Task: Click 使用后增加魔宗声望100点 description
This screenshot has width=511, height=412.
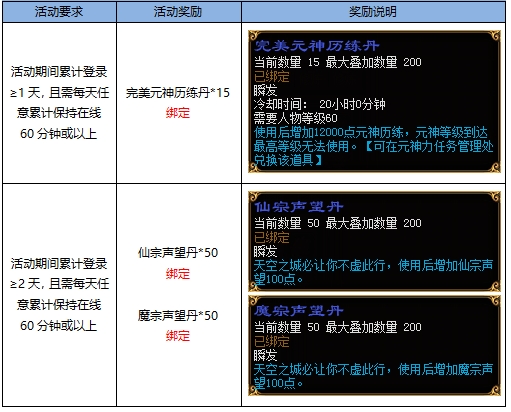Action: [x=373, y=376]
